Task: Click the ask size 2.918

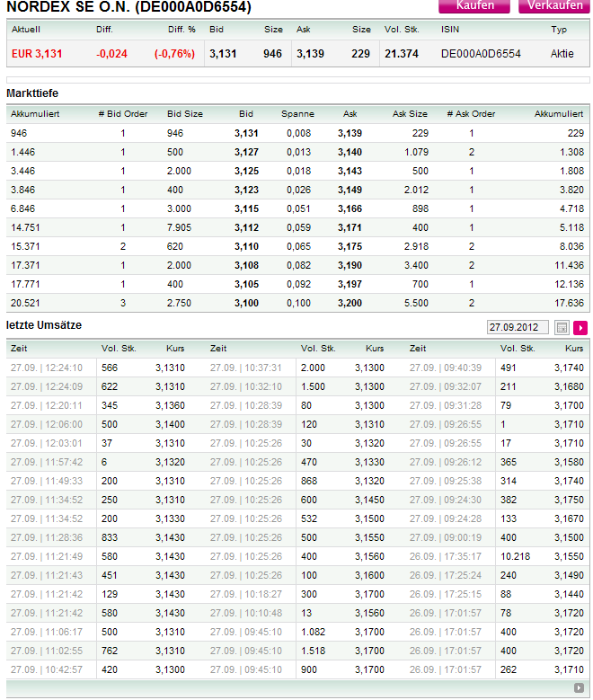Action: [416, 246]
